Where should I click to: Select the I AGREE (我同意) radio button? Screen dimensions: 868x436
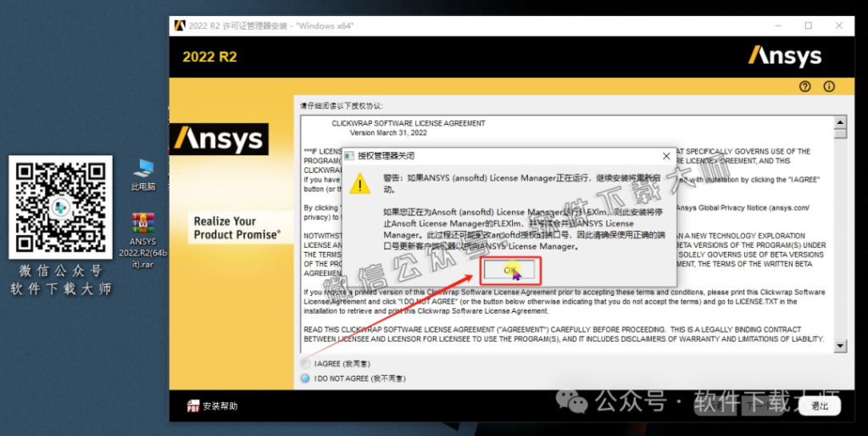[x=305, y=363]
